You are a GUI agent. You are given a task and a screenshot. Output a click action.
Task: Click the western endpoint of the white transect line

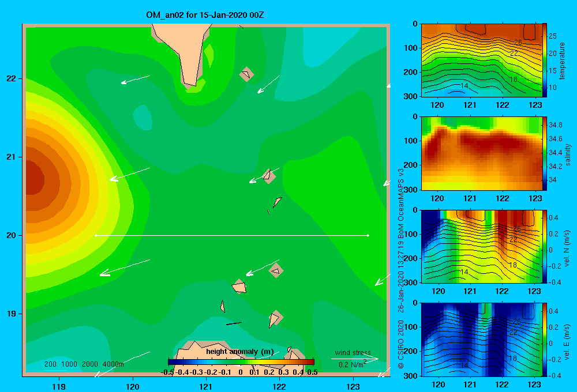[96, 235]
